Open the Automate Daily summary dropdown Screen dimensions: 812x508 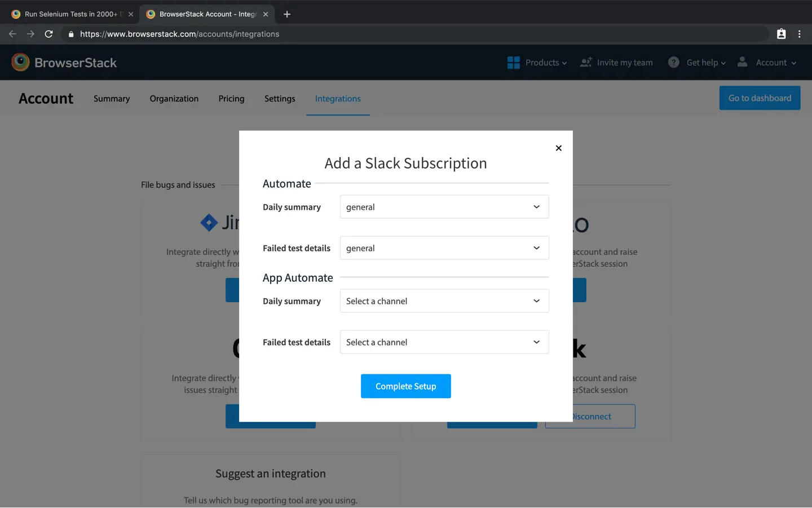pyautogui.click(x=444, y=207)
